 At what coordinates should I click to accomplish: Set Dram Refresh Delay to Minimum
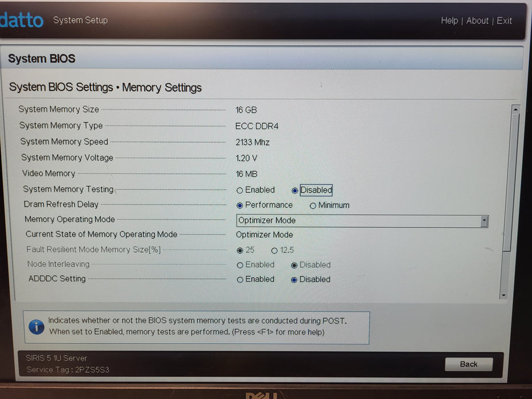(x=313, y=206)
